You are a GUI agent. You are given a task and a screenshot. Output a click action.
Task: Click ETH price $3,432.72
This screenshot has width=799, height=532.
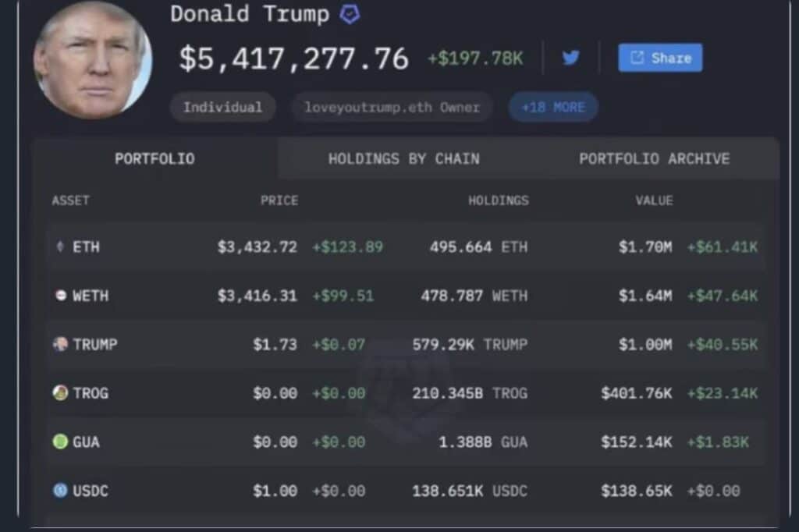[257, 247]
